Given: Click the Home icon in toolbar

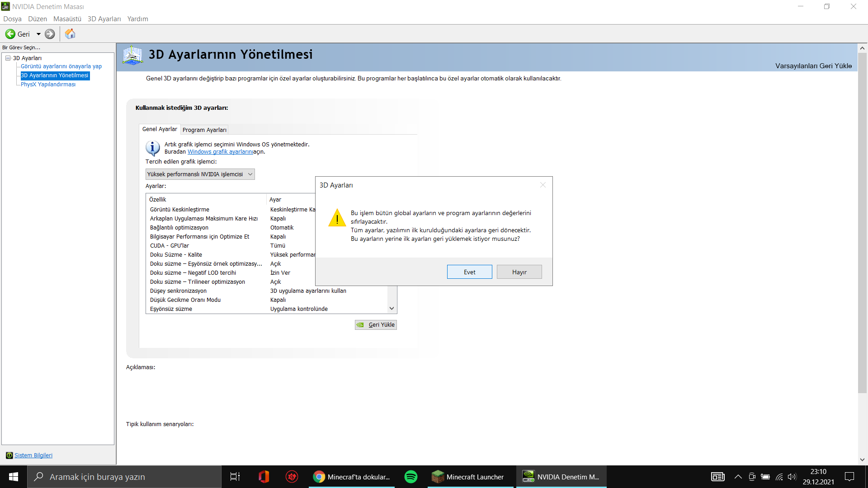Looking at the screenshot, I should point(70,34).
